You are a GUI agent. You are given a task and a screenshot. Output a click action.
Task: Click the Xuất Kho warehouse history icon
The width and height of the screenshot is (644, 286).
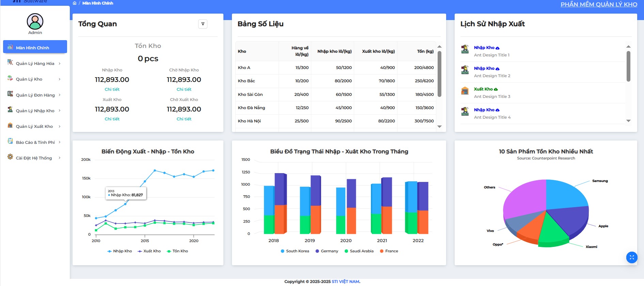tap(465, 90)
